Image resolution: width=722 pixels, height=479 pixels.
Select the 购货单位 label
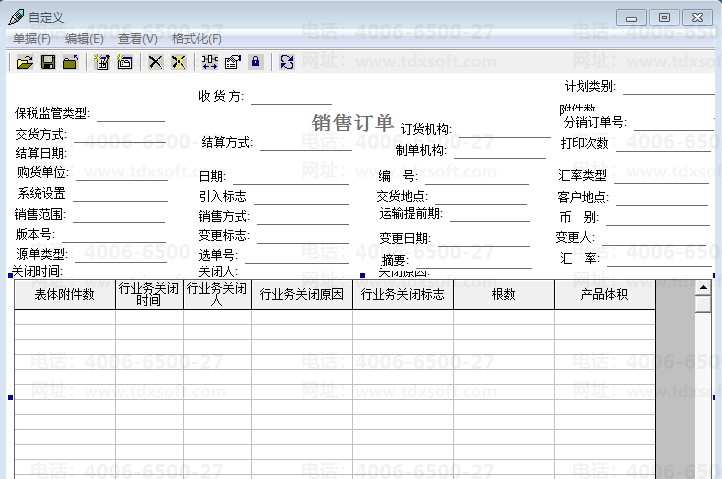point(43,172)
